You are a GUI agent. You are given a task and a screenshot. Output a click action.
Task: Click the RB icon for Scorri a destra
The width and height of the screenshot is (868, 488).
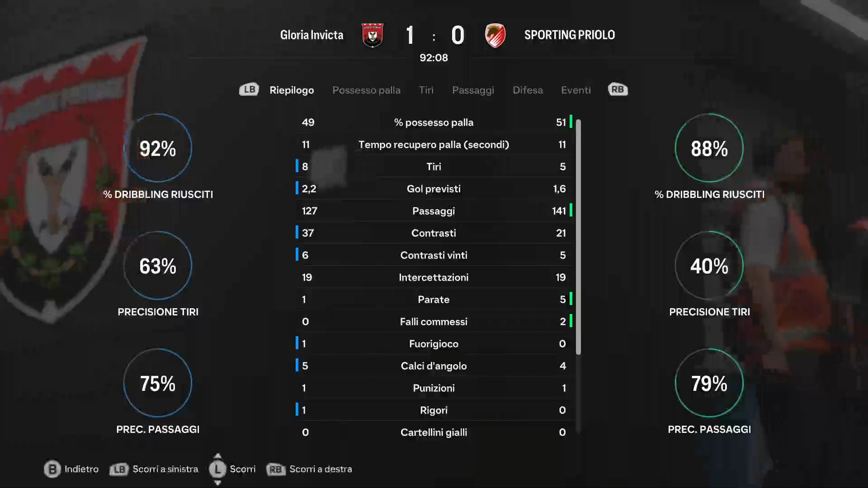click(276, 469)
